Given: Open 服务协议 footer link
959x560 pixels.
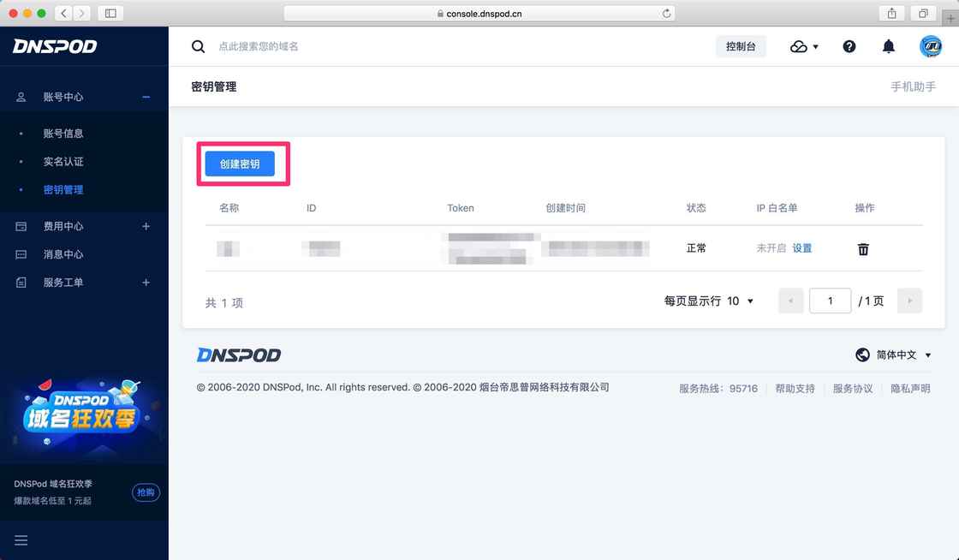Looking at the screenshot, I should coord(853,388).
